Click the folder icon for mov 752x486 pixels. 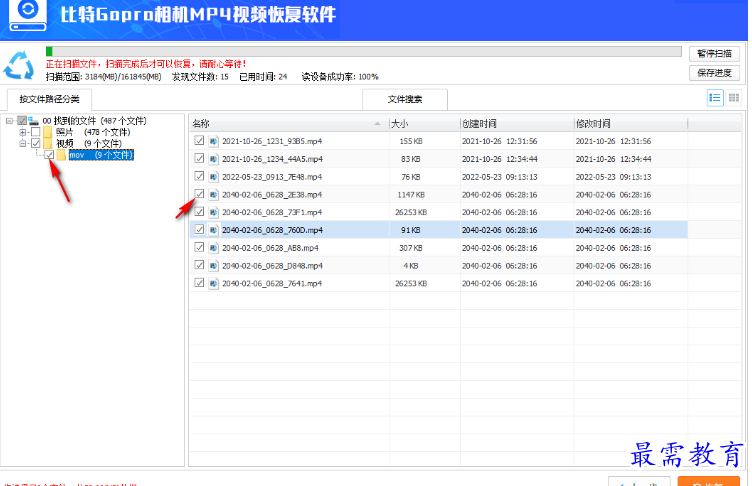click(61, 155)
